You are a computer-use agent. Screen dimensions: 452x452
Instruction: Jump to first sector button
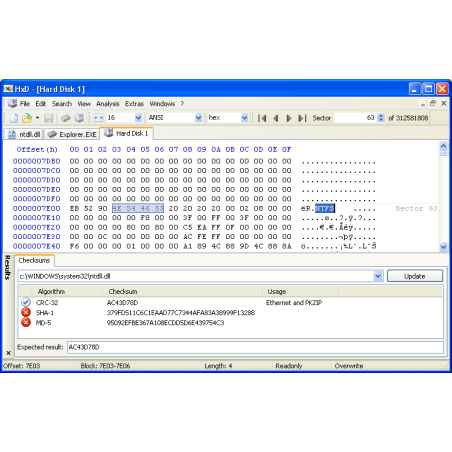click(x=262, y=118)
